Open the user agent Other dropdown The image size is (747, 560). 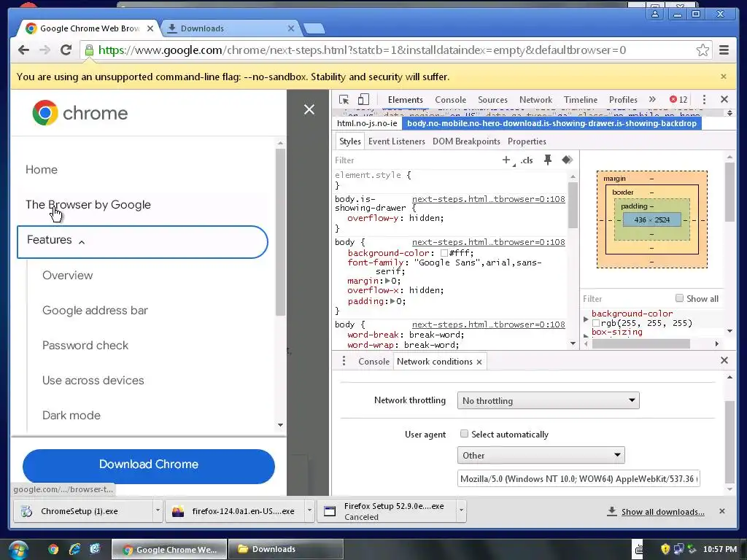(541, 455)
